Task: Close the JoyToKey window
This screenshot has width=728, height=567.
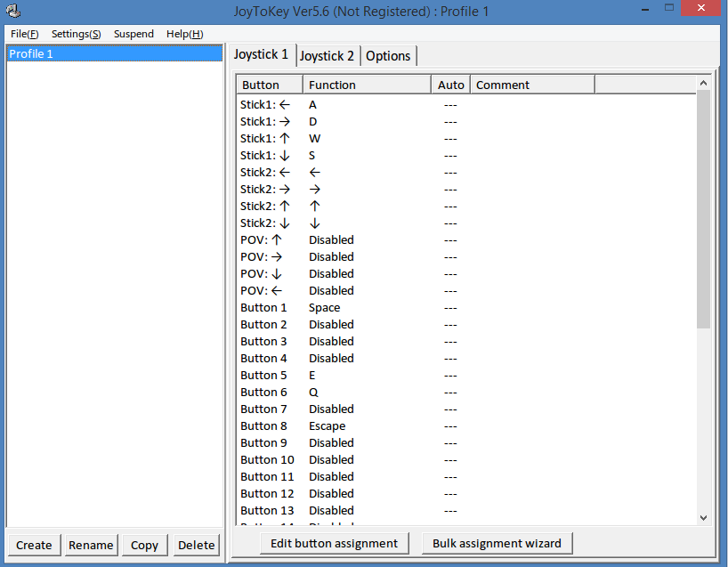Action: pos(701,8)
